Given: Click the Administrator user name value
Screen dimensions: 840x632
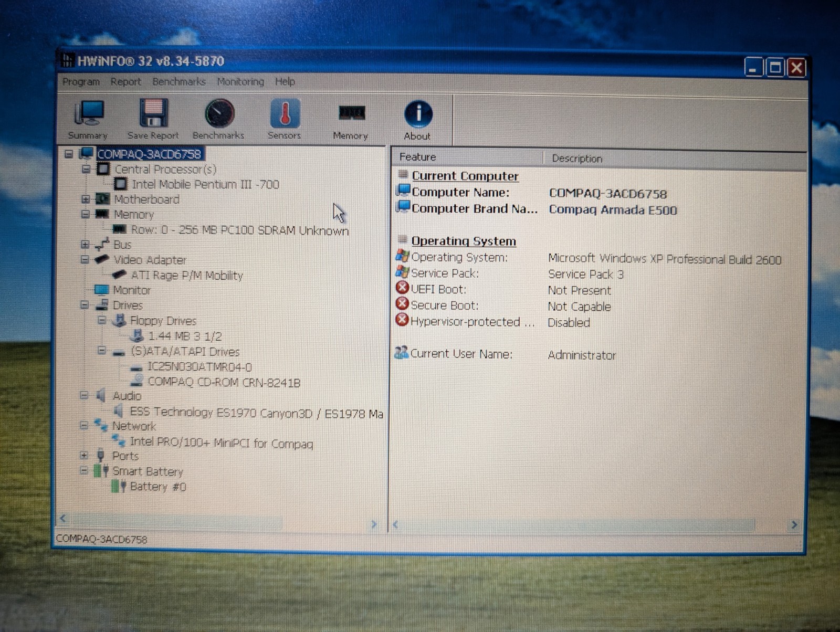Looking at the screenshot, I should coord(582,355).
